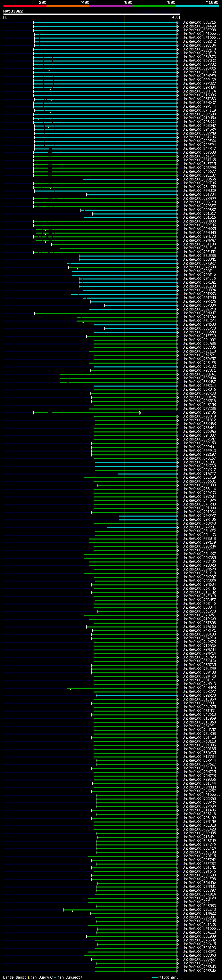Click subject label UniRef100_A9PJC9
Image resolution: width=222 pixels, height=980 pixels.
[x=199, y=80]
